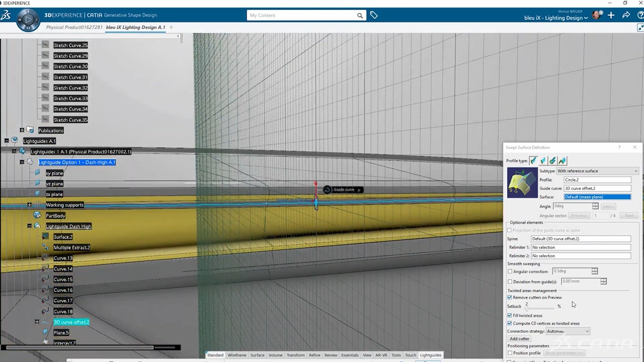
Task: Click the Profile field Circle.2
Action: [x=597, y=179]
